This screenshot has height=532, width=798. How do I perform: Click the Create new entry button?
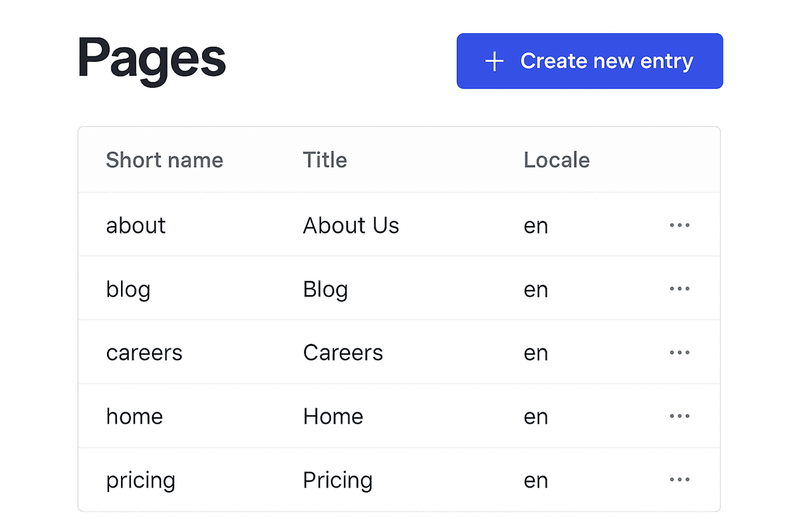tap(590, 61)
